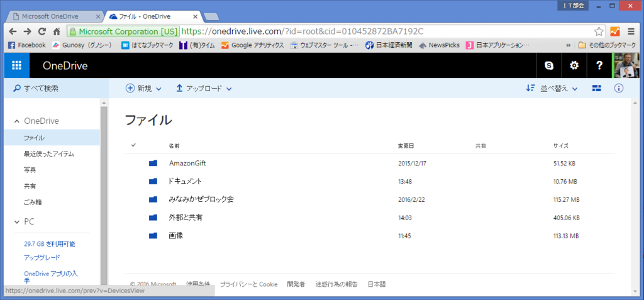Sort by the サイズ column header
Image resolution: width=644 pixels, height=300 pixels.
click(x=561, y=145)
